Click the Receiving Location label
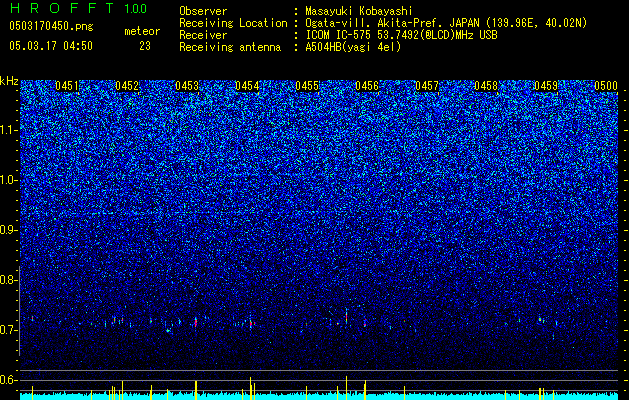629x400 pixels. pyautogui.click(x=233, y=23)
